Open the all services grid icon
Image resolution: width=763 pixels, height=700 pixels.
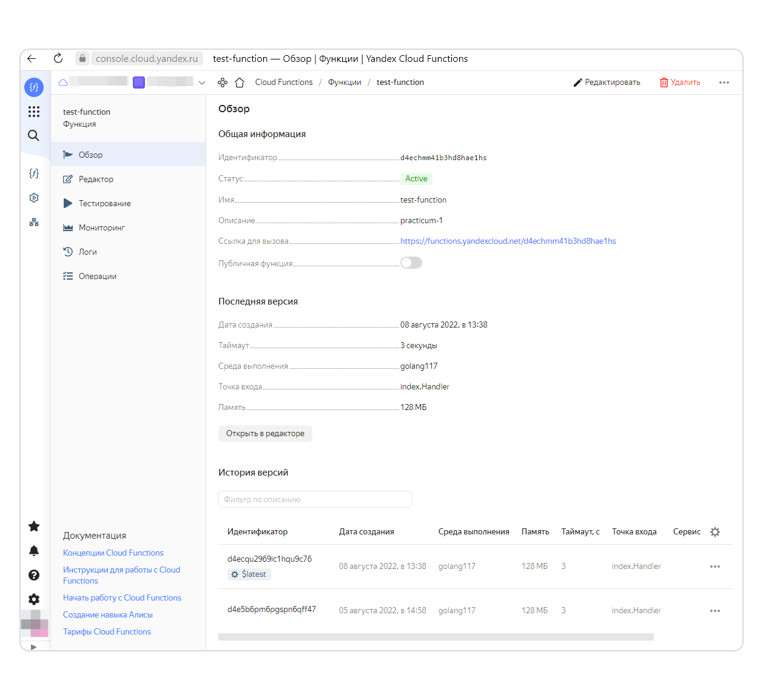[x=34, y=112]
